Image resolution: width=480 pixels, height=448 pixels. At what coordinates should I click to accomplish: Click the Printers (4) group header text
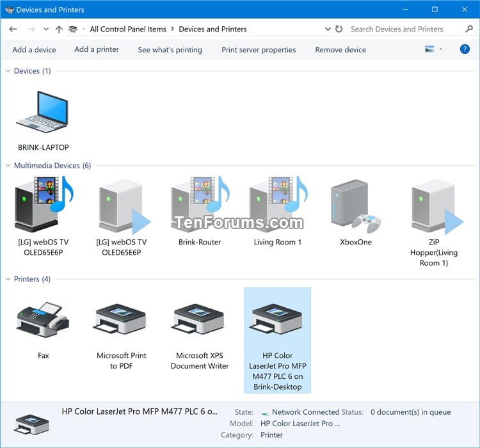tap(32, 279)
